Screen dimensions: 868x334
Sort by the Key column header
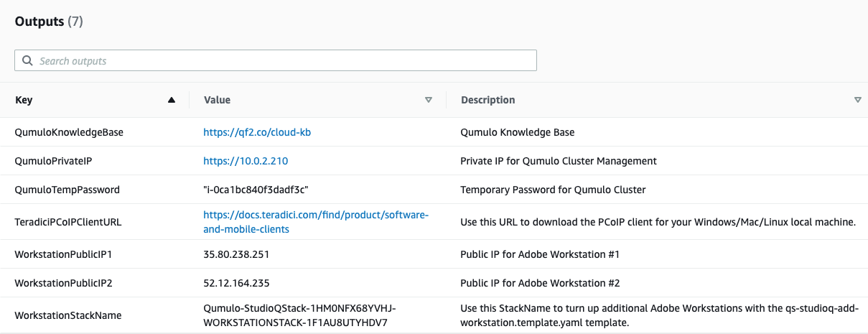(24, 101)
